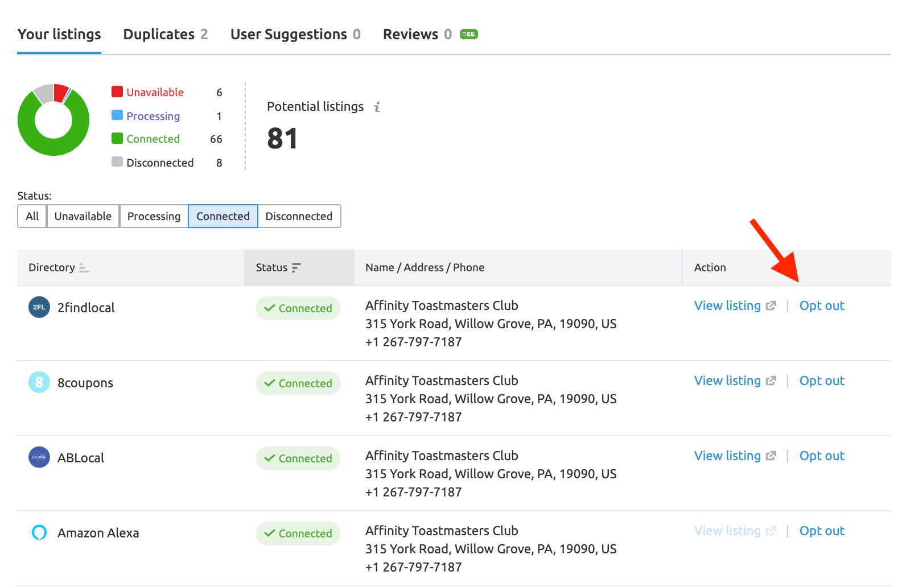Click the Processing legend label
898x588 pixels.
(153, 116)
